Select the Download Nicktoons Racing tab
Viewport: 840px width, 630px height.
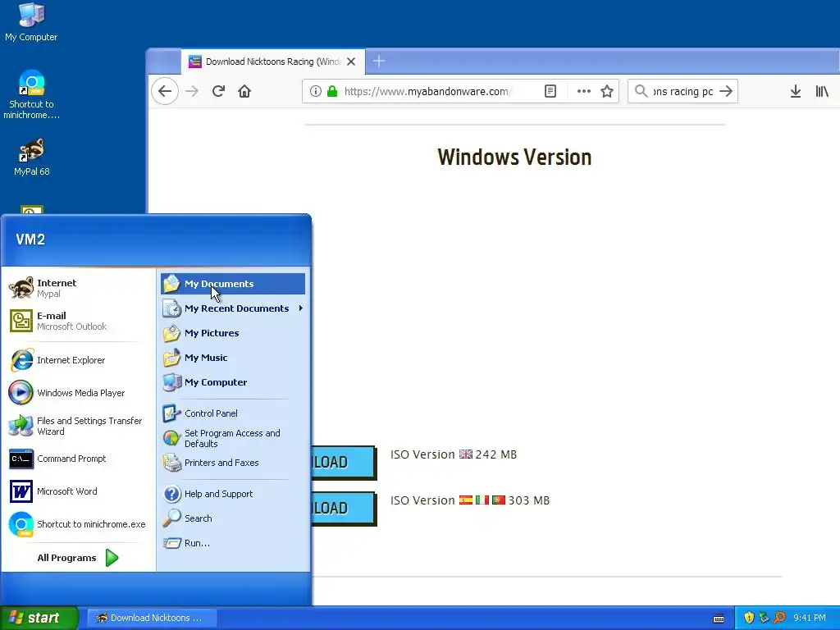pyautogui.click(x=273, y=62)
